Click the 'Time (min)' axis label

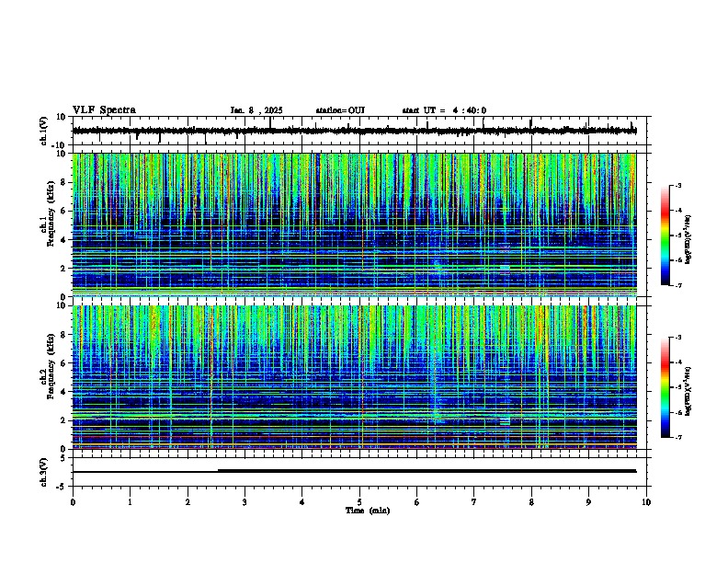point(368,511)
